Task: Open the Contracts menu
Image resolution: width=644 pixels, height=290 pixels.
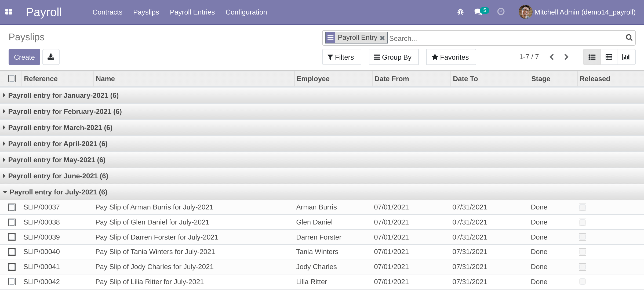Action: 107,12
